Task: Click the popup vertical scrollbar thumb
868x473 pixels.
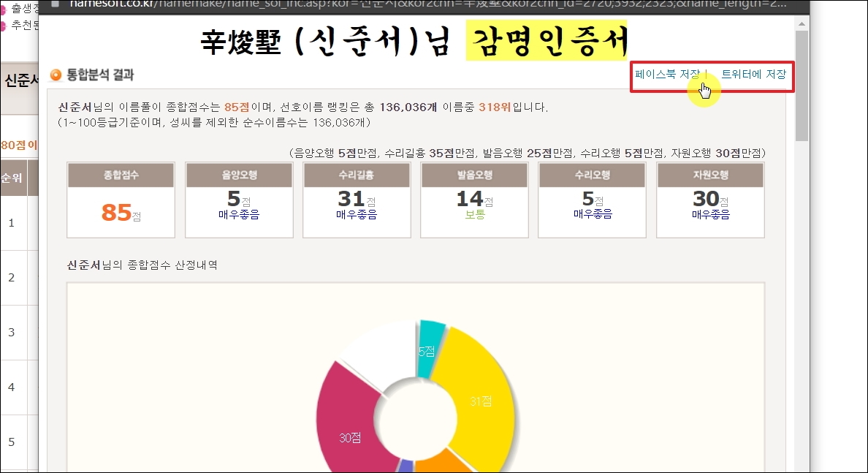Action: (802, 86)
